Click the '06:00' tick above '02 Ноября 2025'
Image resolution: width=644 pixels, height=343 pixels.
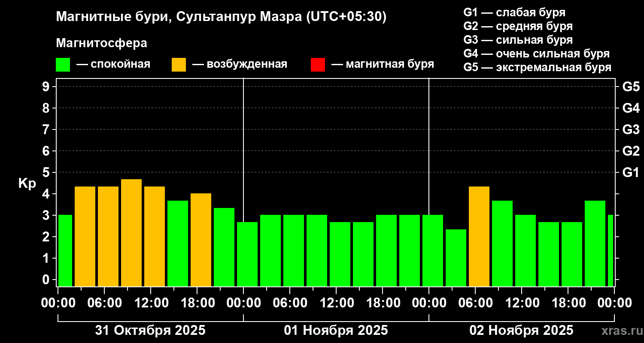click(x=475, y=303)
